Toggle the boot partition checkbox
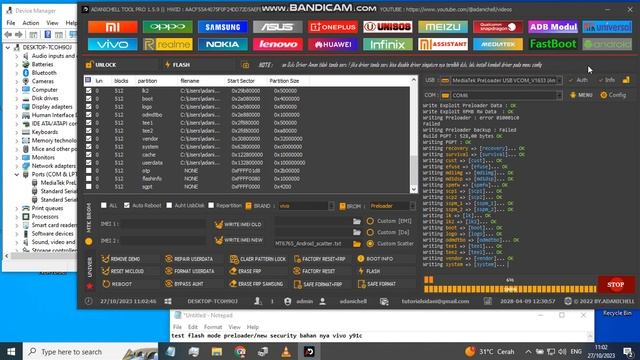The image size is (640, 360). (x=89, y=99)
